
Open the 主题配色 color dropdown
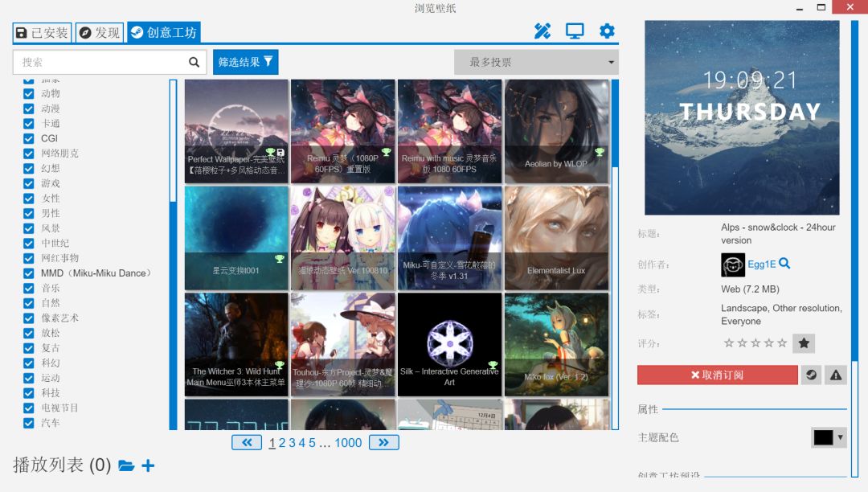(x=829, y=437)
